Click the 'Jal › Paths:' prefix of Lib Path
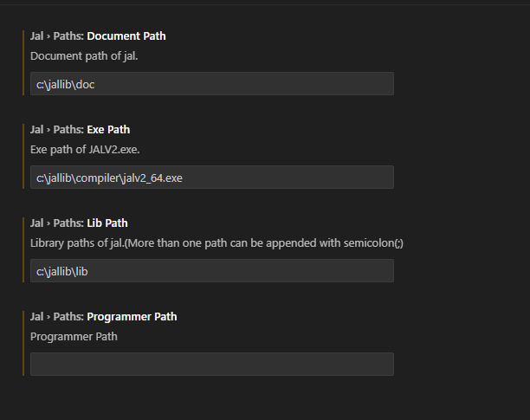 (57, 223)
